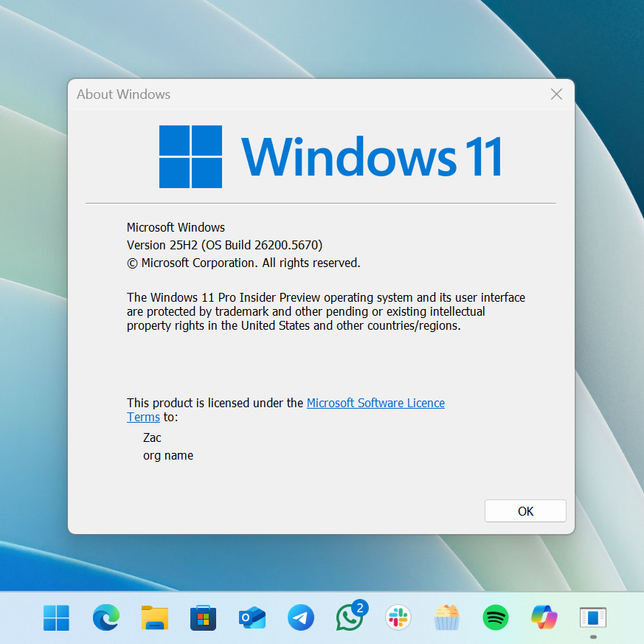
Task: Open WhatsApp showing two notifications
Action: point(349,617)
